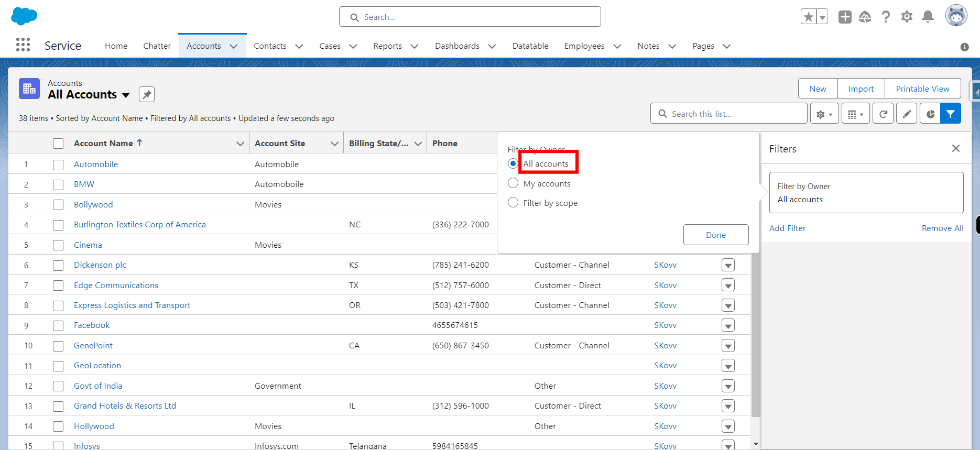
Task: Open the Select list display table icon
Action: pyautogui.click(x=856, y=114)
